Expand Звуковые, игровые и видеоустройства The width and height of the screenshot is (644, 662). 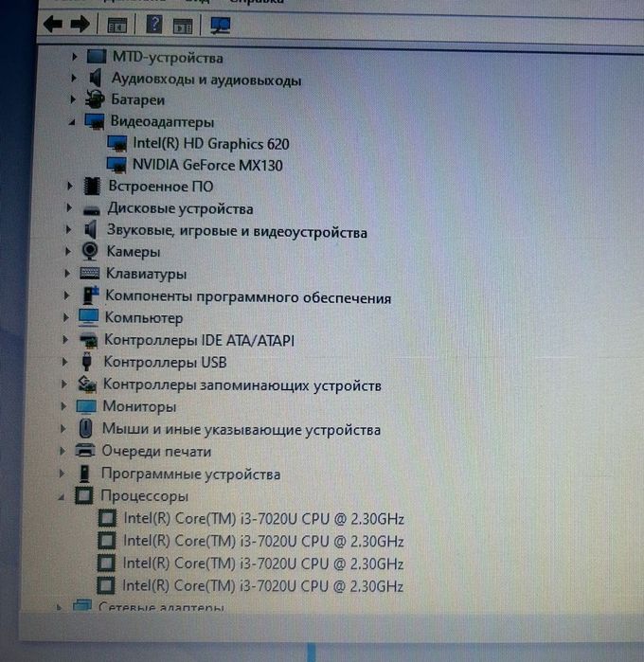(x=68, y=229)
